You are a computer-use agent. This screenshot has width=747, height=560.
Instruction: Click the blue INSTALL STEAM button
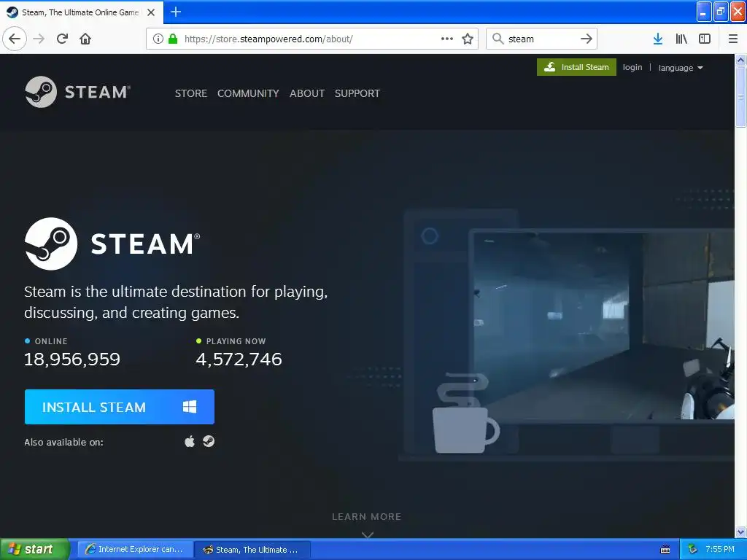pos(120,407)
